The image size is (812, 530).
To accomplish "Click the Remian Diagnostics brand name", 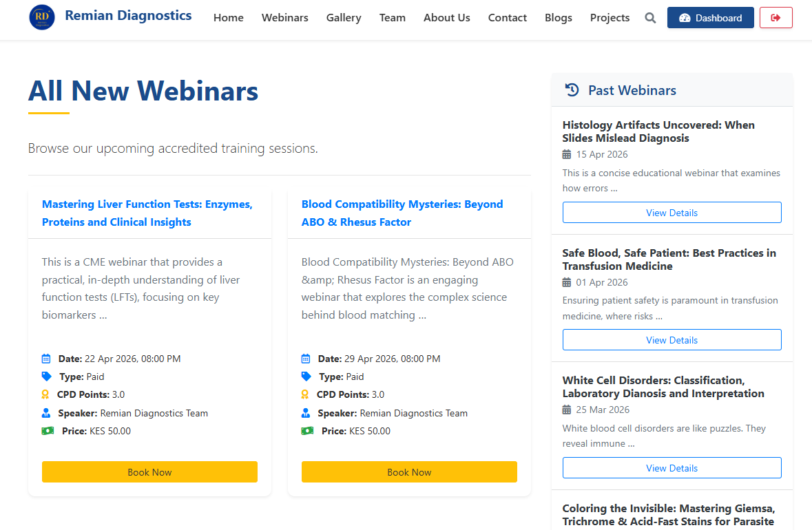I will pyautogui.click(x=128, y=16).
